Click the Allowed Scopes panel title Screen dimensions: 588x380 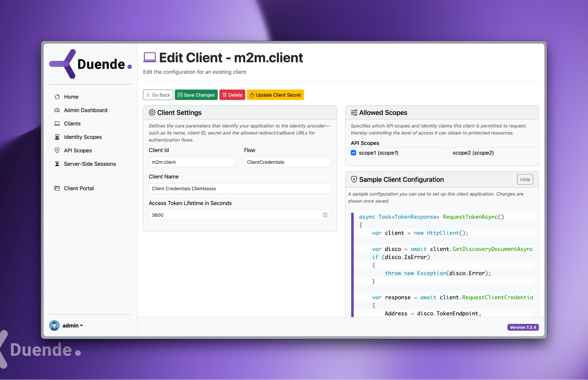pyautogui.click(x=383, y=113)
